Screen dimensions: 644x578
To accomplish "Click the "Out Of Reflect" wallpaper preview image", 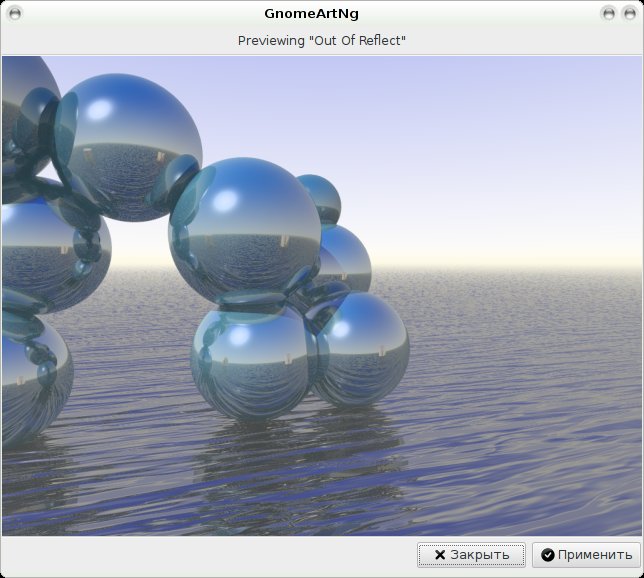I will [322, 296].
